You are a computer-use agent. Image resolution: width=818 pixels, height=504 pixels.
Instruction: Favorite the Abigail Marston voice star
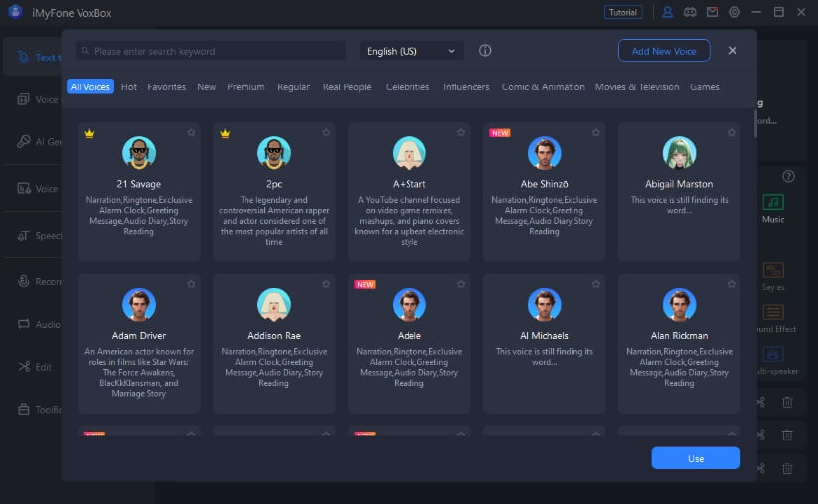click(732, 132)
